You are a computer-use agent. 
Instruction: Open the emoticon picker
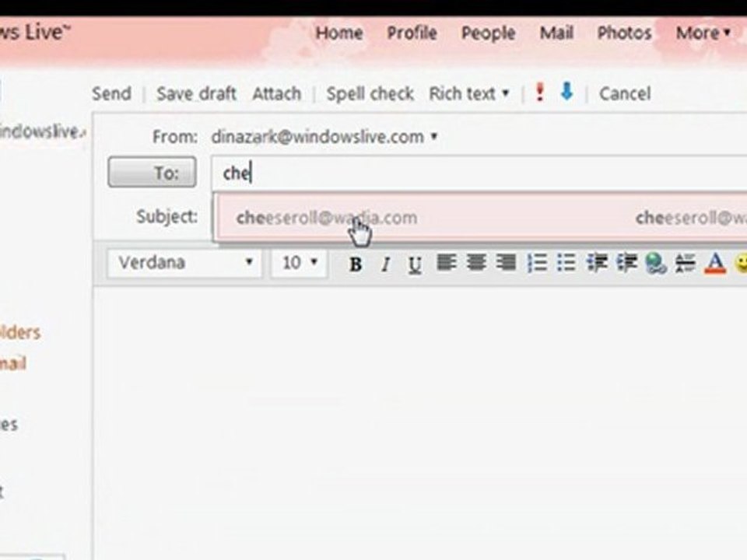click(x=742, y=264)
